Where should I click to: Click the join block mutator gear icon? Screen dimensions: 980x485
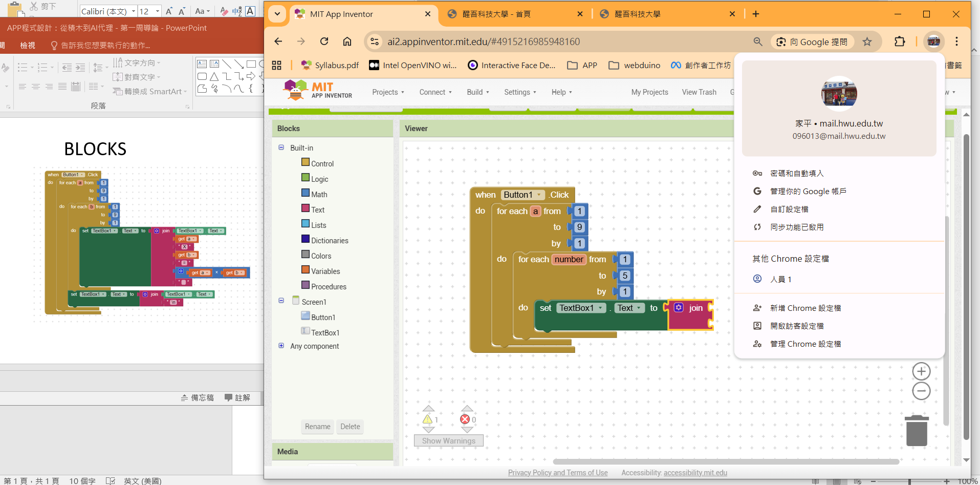[x=679, y=308]
